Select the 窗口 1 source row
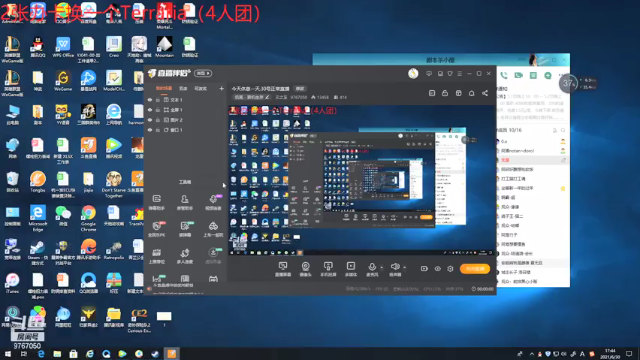 point(186,130)
